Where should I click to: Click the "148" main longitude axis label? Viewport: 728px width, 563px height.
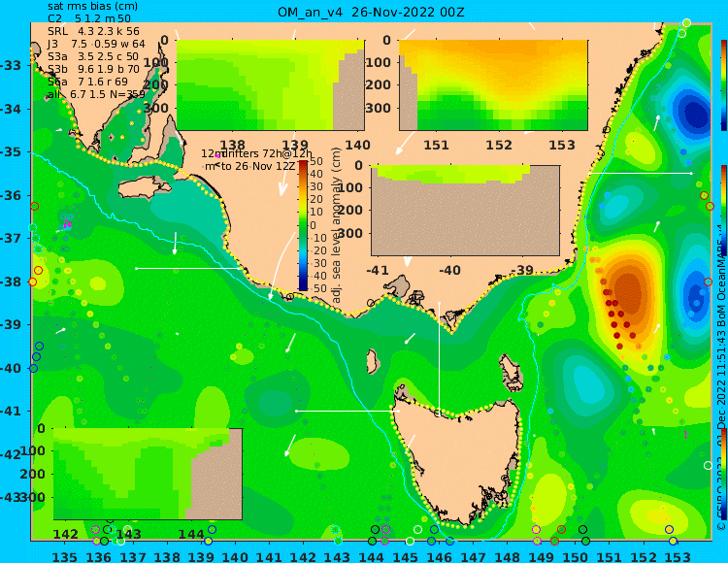tap(507, 556)
